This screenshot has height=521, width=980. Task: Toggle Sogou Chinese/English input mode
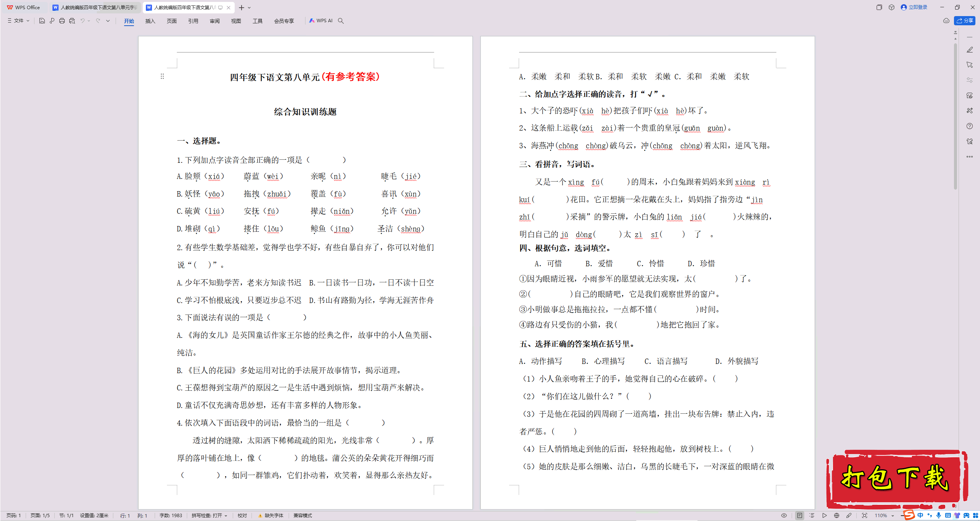920,515
